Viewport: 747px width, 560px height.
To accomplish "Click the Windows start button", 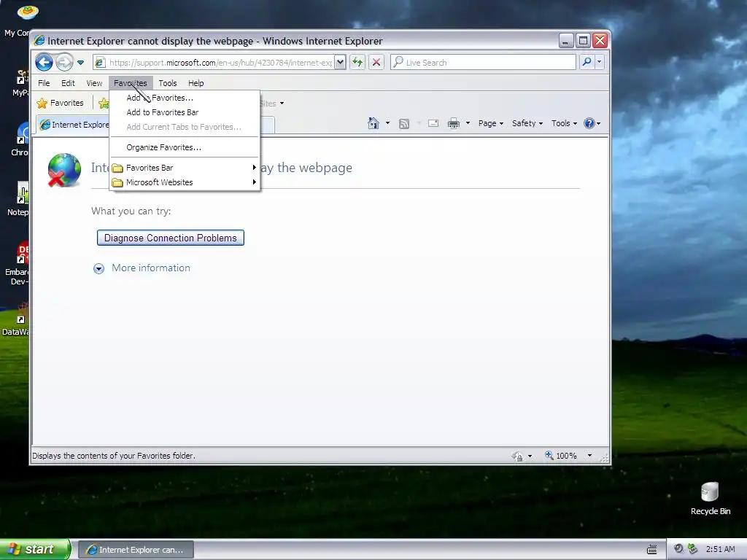I will coord(35,549).
